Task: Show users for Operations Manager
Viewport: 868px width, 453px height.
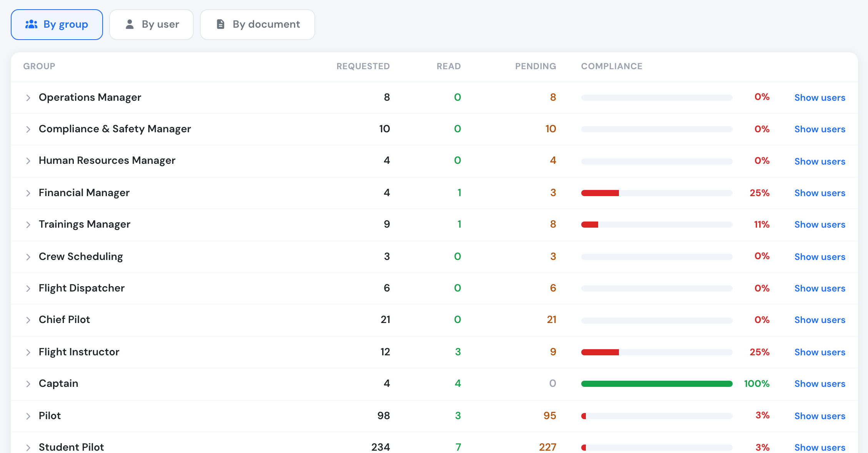Action: click(x=820, y=98)
